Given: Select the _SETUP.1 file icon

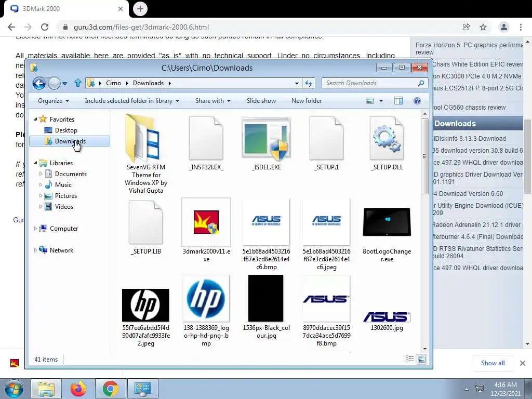Looking at the screenshot, I should pyautogui.click(x=326, y=138).
